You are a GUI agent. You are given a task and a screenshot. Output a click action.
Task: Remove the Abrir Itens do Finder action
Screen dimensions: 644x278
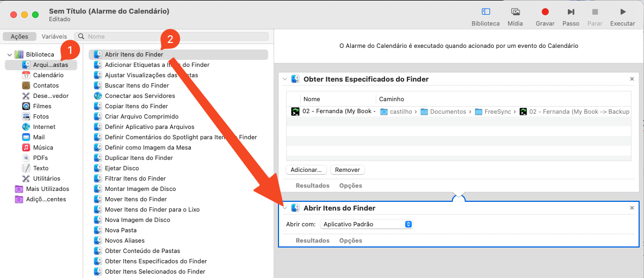coord(631,208)
